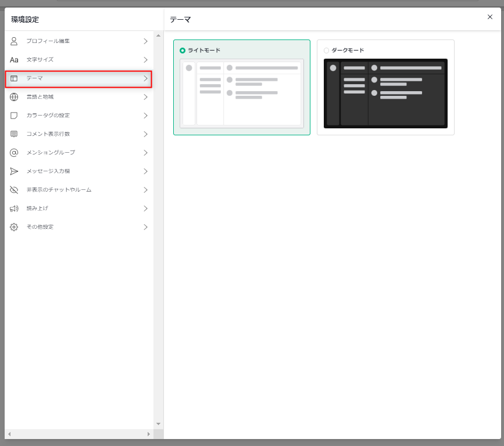Viewport: 504px width, 446px height.
Task: Click the @ mention group icon
Action: tap(14, 153)
